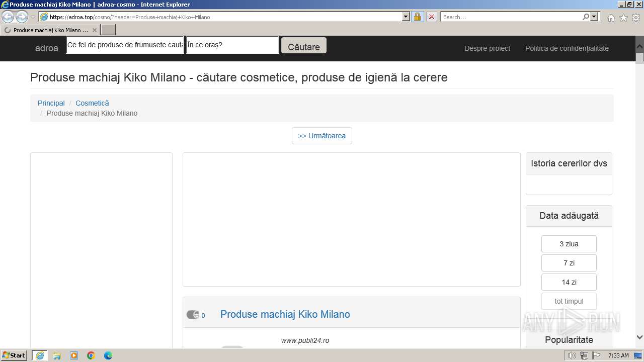Click the browser Back arrow button
The image size is (644, 362).
click(x=8, y=17)
